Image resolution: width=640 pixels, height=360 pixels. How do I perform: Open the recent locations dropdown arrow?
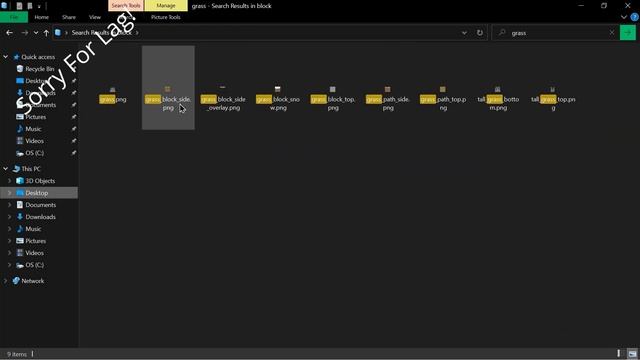click(36, 33)
